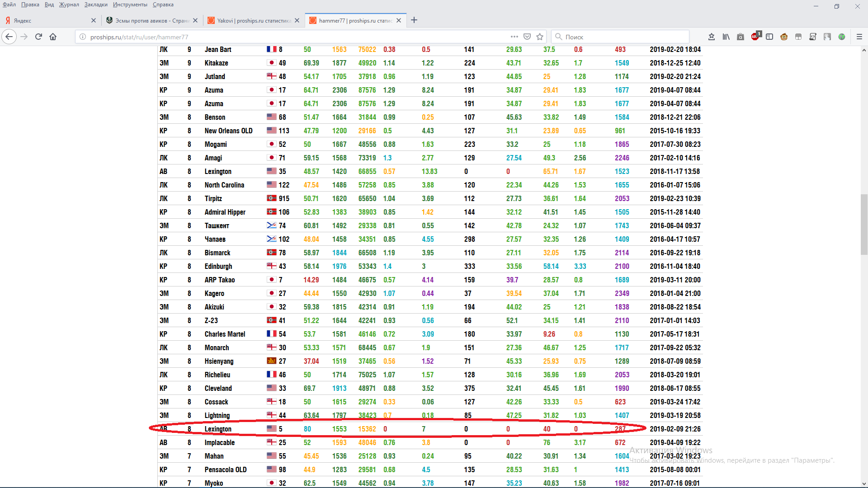Click the Ташкент ship name
This screenshot has width=868, height=488.
217,225
